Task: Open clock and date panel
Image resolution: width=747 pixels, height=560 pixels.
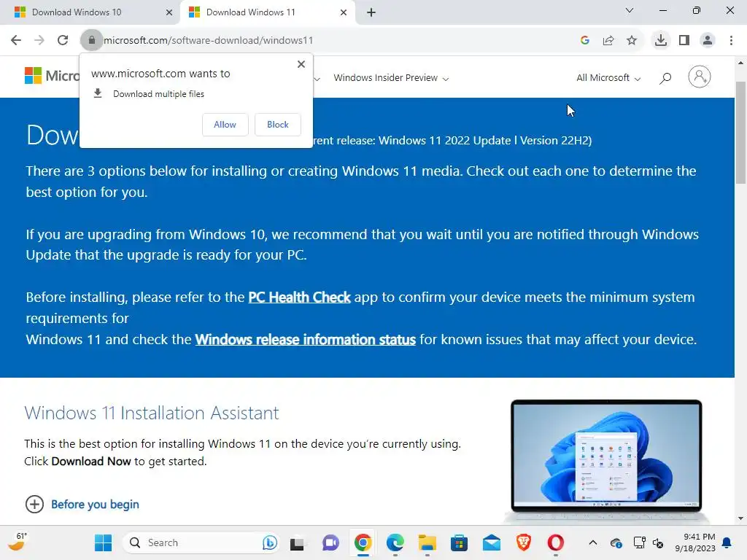Action: click(x=695, y=542)
